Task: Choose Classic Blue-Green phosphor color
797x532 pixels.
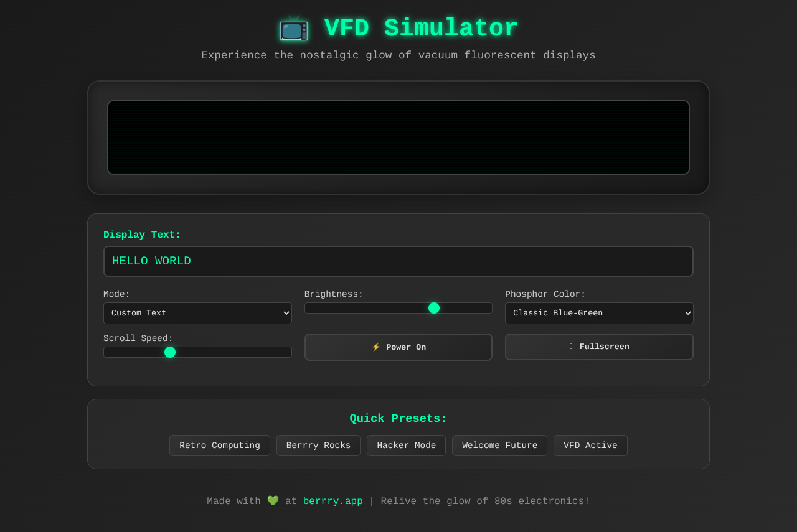Action: [599, 313]
